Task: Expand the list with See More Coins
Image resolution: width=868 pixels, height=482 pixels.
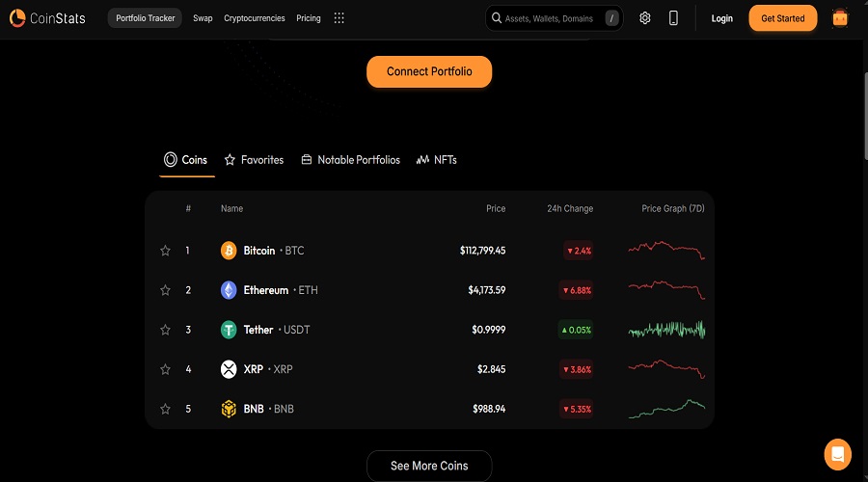Action: coord(429,466)
